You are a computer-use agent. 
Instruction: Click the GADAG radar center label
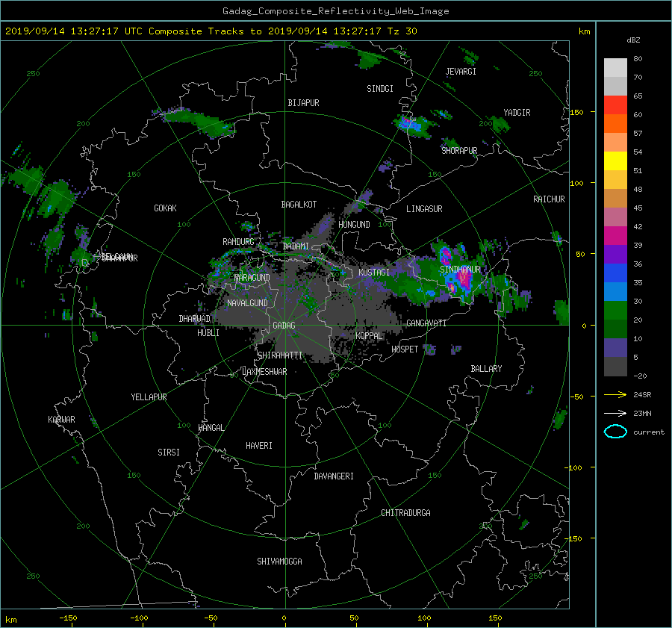pyautogui.click(x=284, y=326)
